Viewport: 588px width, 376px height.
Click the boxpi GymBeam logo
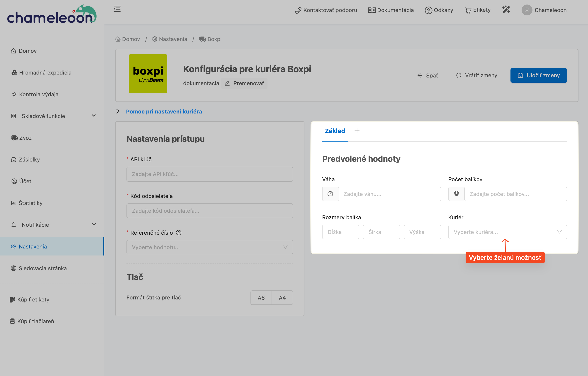tap(148, 73)
